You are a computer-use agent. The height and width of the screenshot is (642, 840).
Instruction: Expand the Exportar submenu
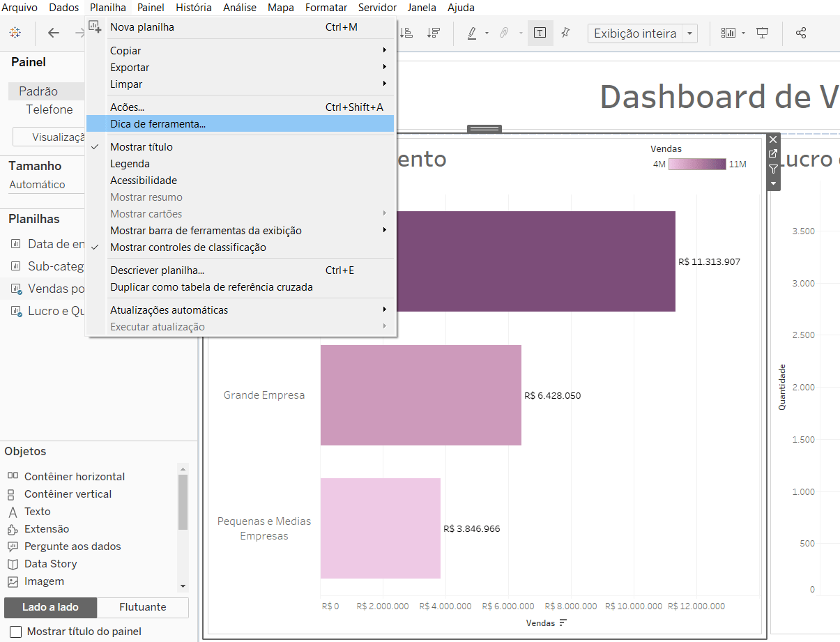point(241,68)
